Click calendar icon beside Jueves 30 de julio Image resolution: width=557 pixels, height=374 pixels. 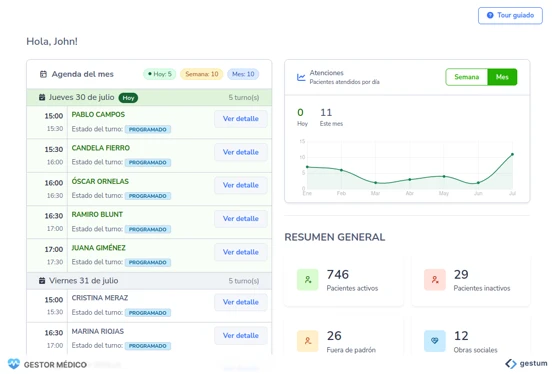pos(42,97)
